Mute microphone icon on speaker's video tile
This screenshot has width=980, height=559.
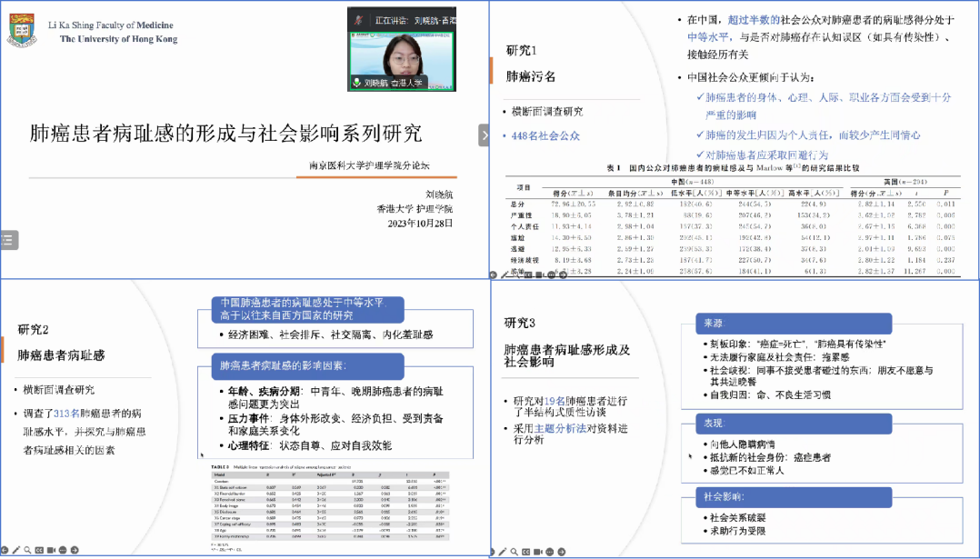pos(355,83)
